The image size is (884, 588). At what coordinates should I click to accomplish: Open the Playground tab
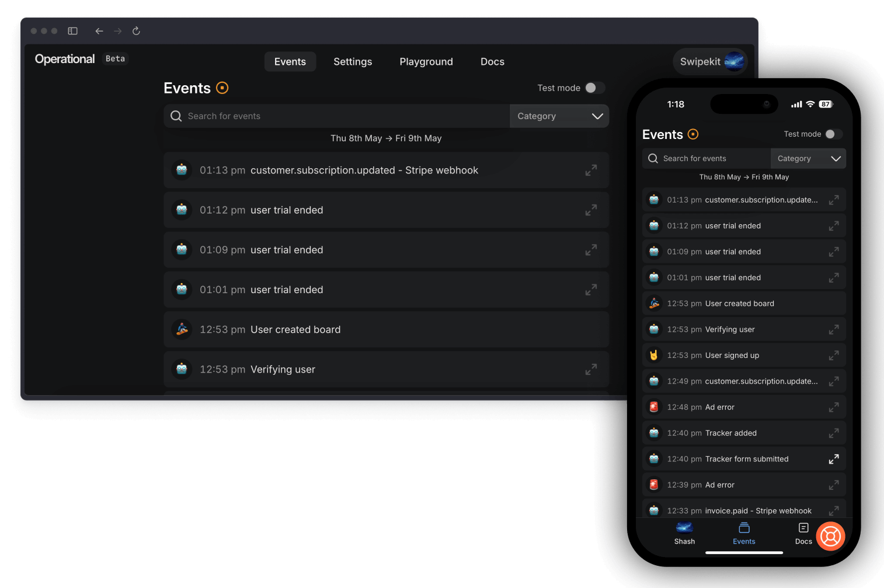click(x=426, y=61)
